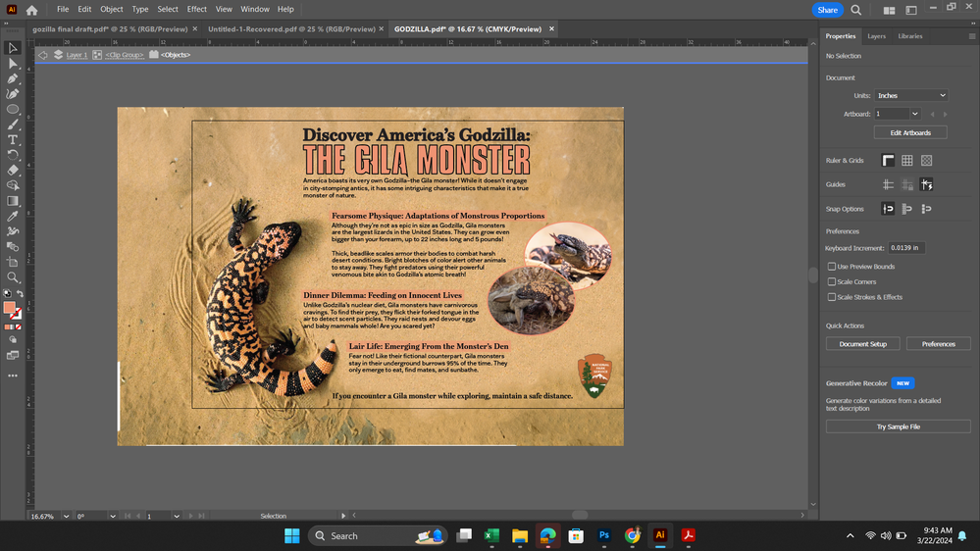Select the Blend tool
This screenshot has height=551, width=980.
click(13, 247)
